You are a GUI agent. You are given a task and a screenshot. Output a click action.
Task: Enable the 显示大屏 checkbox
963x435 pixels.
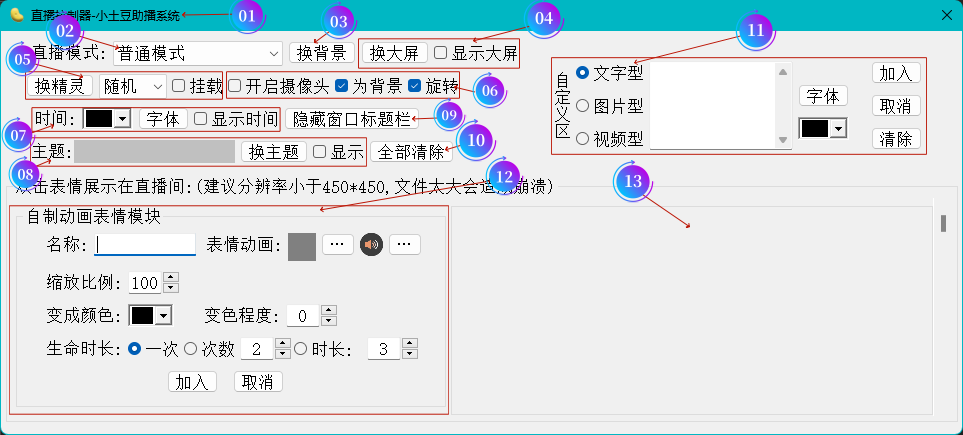440,53
